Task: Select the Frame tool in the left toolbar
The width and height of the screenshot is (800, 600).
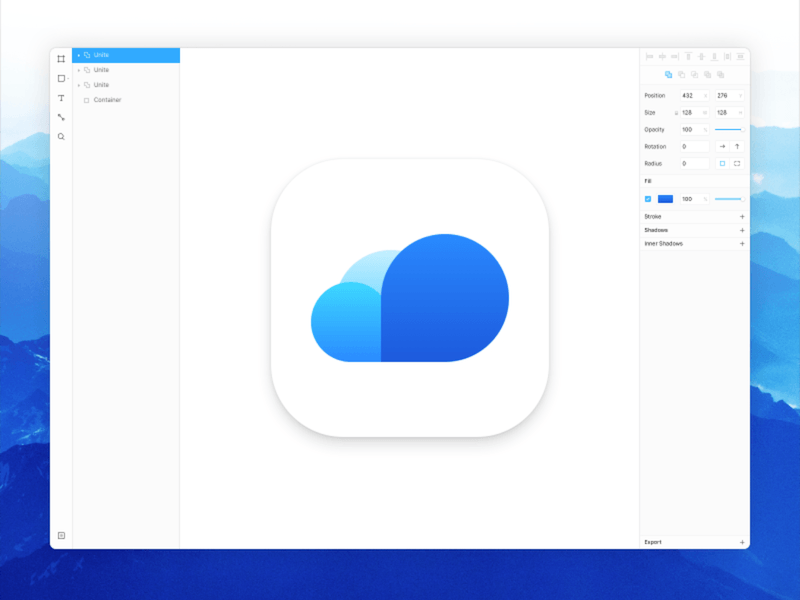Action: [61, 60]
